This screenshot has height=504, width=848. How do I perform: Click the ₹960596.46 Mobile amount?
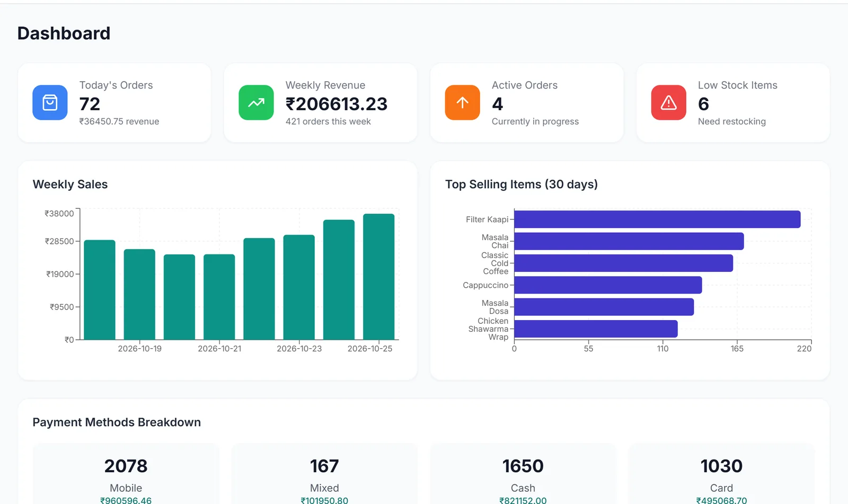[126, 500]
